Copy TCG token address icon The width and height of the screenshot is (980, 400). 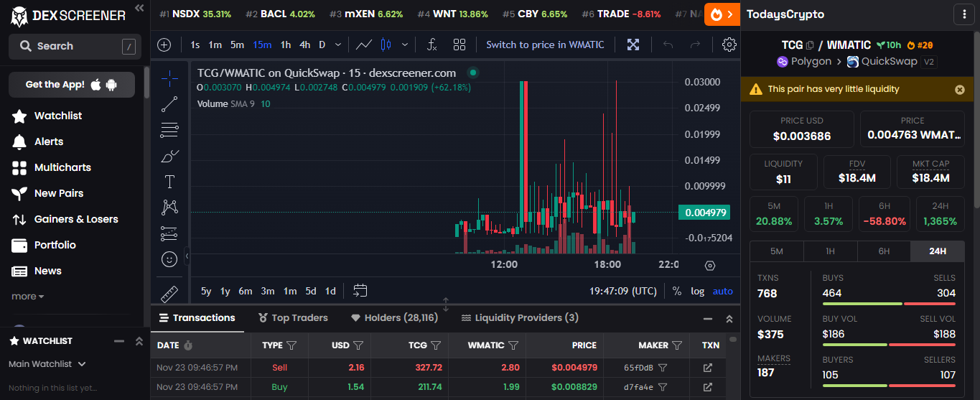click(810, 45)
